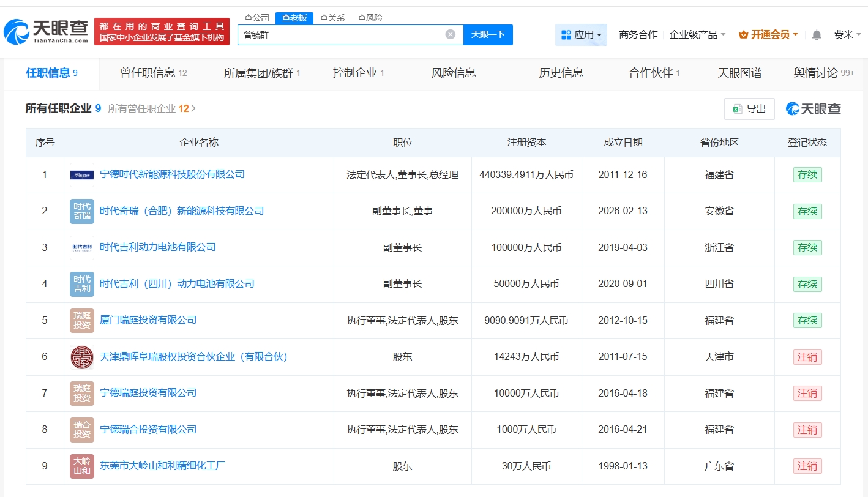
Task: Click the 时代奇瑞 company logo
Action: [82, 211]
